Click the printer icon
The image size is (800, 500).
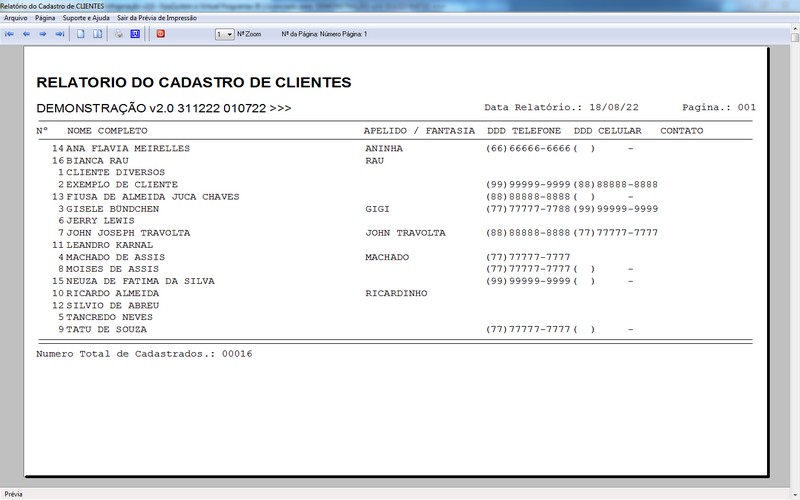click(119, 34)
